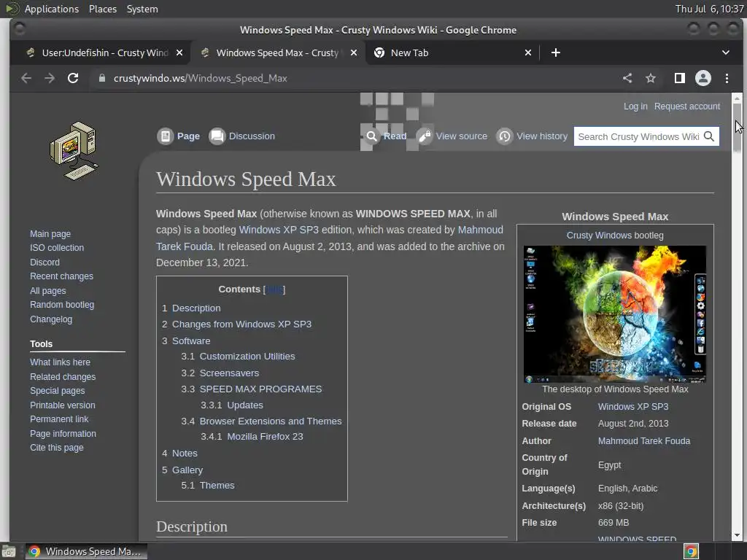Go to Random bootleg
The width and height of the screenshot is (747, 560).
tap(62, 304)
